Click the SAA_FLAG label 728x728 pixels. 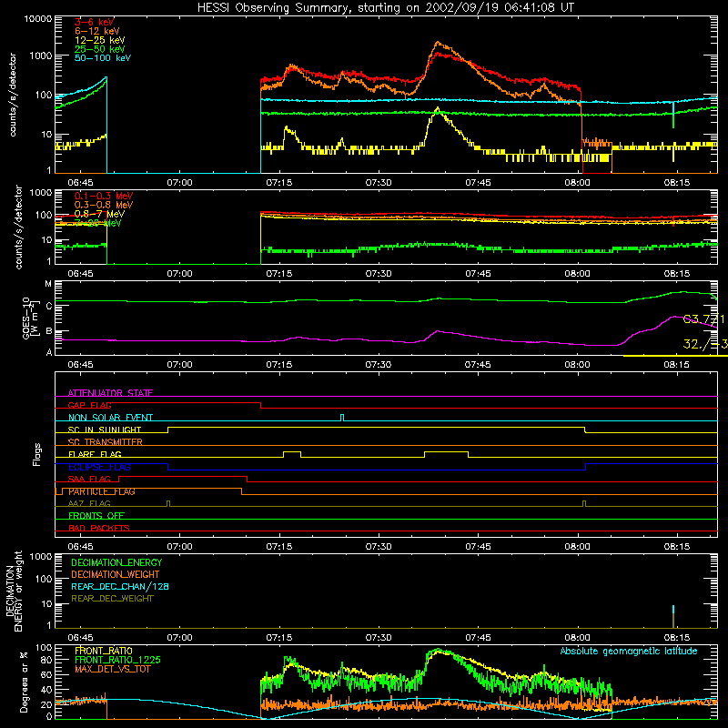(x=89, y=479)
